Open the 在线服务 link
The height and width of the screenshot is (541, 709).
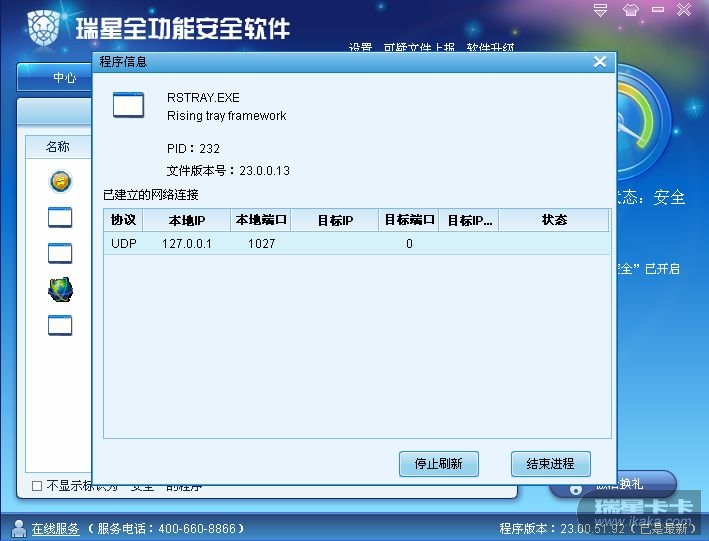(55, 528)
